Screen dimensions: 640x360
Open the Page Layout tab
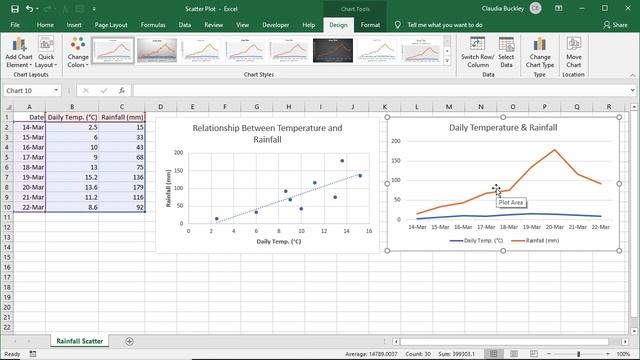[x=111, y=25]
